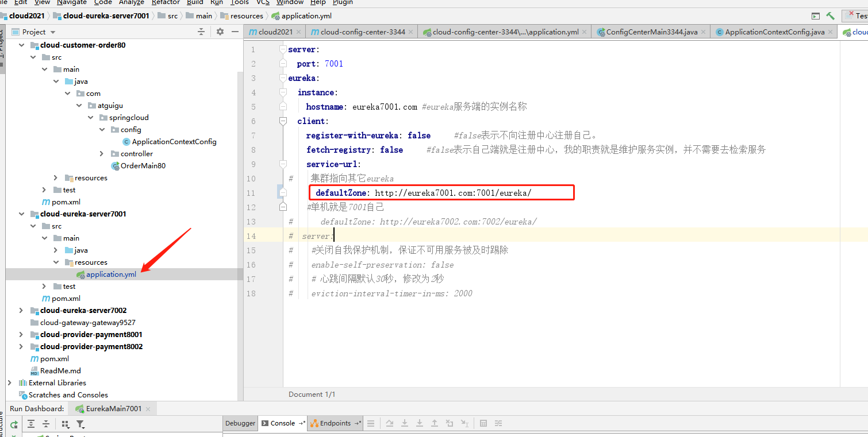Expand the cloud-provider-payment8001 module
This screenshot has height=437, width=868.
click(x=22, y=334)
